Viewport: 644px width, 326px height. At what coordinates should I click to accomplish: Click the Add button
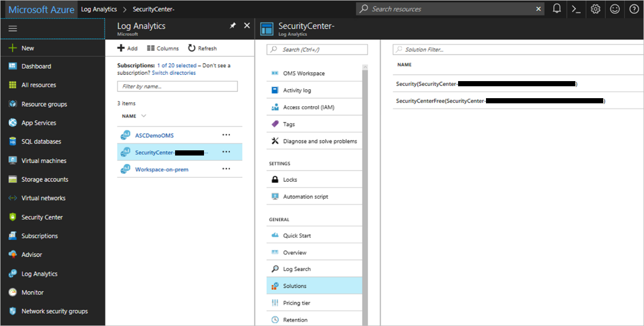tap(128, 48)
